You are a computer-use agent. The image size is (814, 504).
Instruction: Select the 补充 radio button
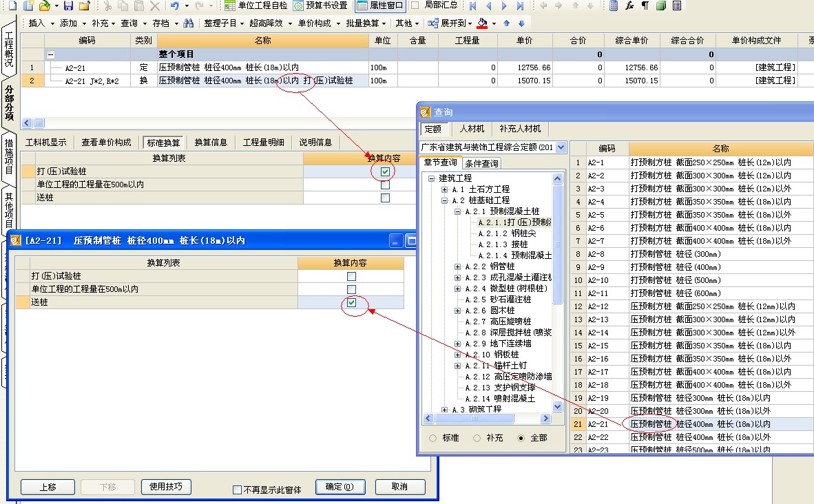point(477,438)
